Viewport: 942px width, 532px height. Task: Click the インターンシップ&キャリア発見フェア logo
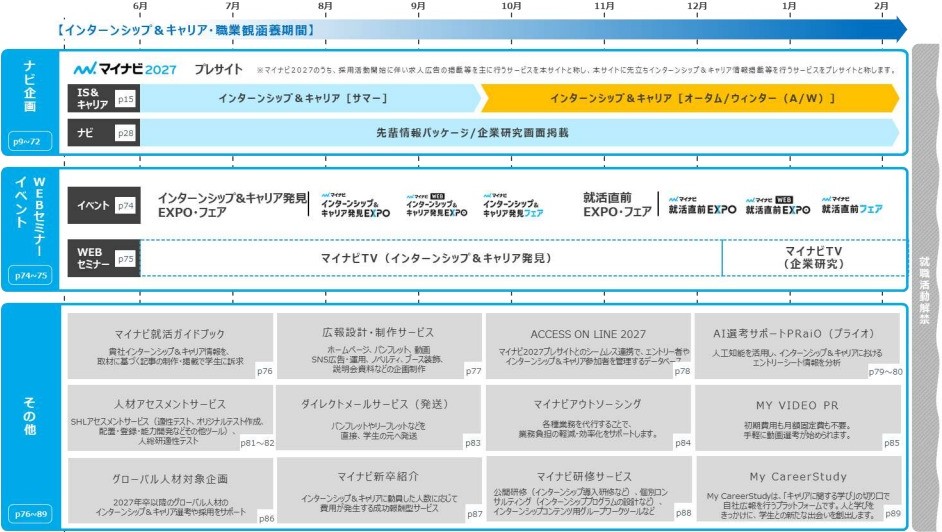[513, 205]
